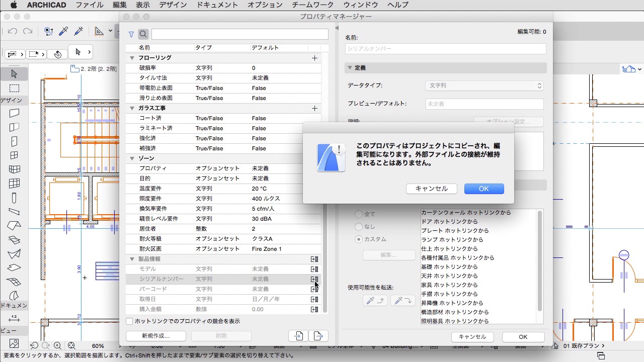The image size is (644, 362).
Task: Open the Apple menu
Action: click(13, 5)
